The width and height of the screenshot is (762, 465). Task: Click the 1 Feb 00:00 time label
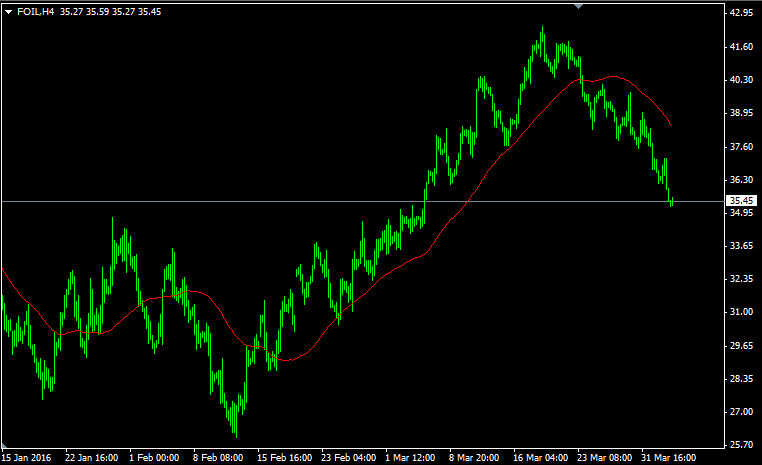(x=154, y=458)
